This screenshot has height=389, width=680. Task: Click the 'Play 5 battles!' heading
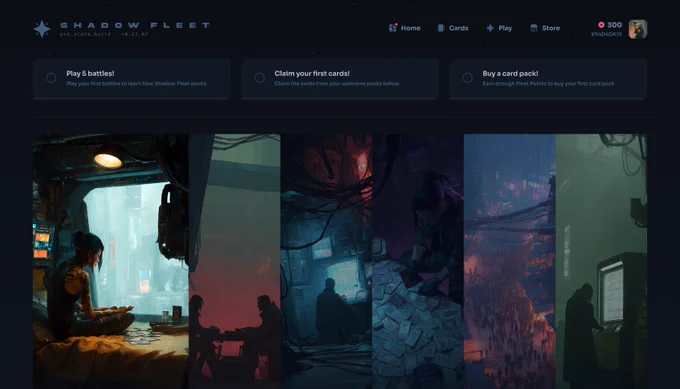click(90, 73)
